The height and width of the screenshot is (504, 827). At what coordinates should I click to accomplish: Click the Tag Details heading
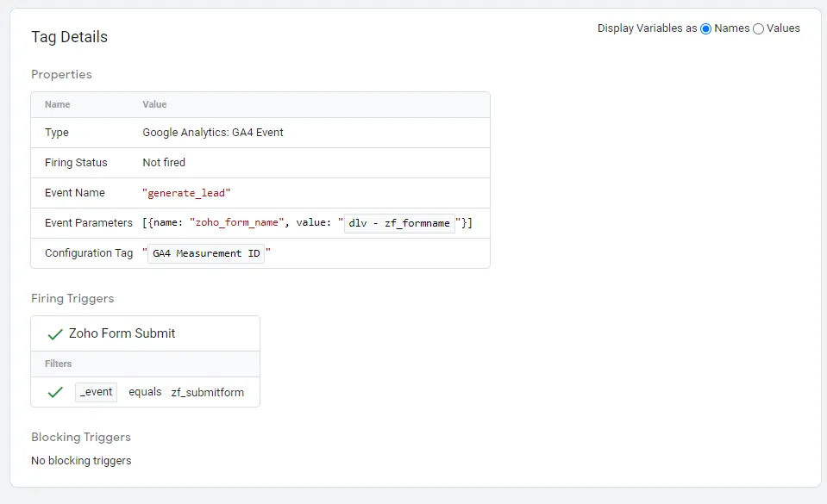(x=70, y=37)
